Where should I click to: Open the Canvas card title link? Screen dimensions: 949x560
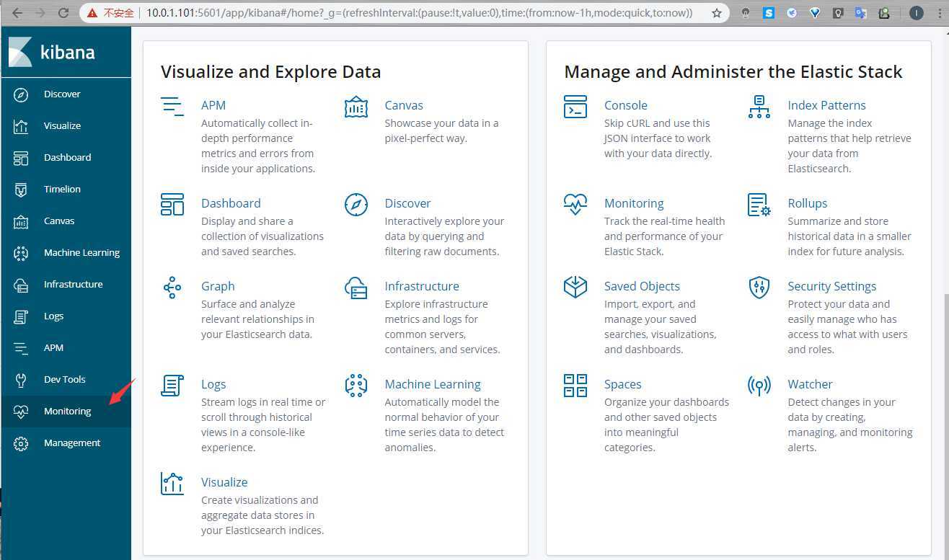[x=404, y=105]
